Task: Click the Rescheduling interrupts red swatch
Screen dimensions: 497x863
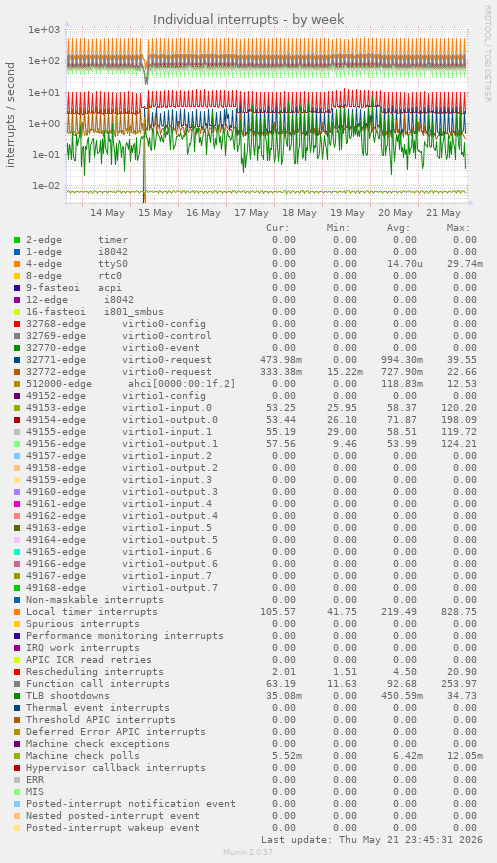Action: coord(17,672)
